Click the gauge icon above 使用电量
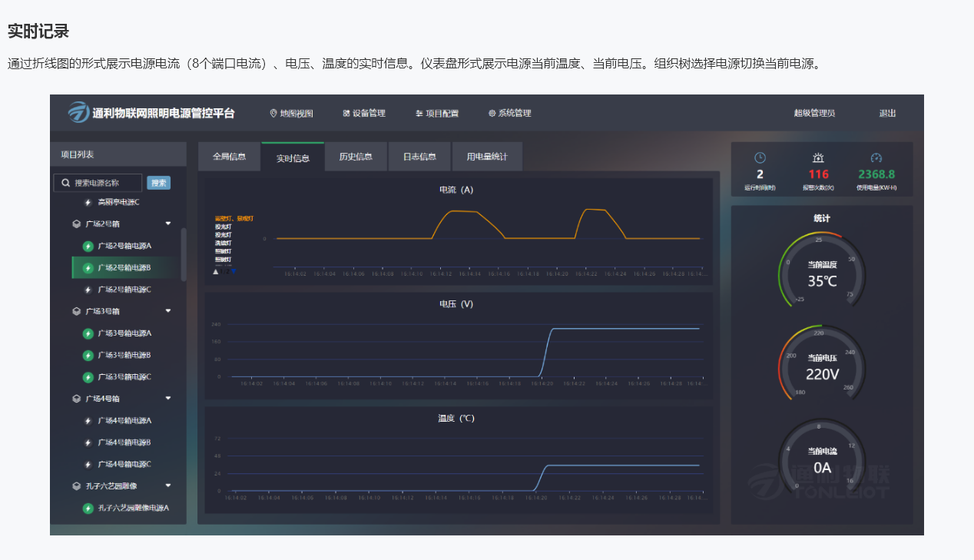Viewport: 974px width, 560px height. point(876,158)
